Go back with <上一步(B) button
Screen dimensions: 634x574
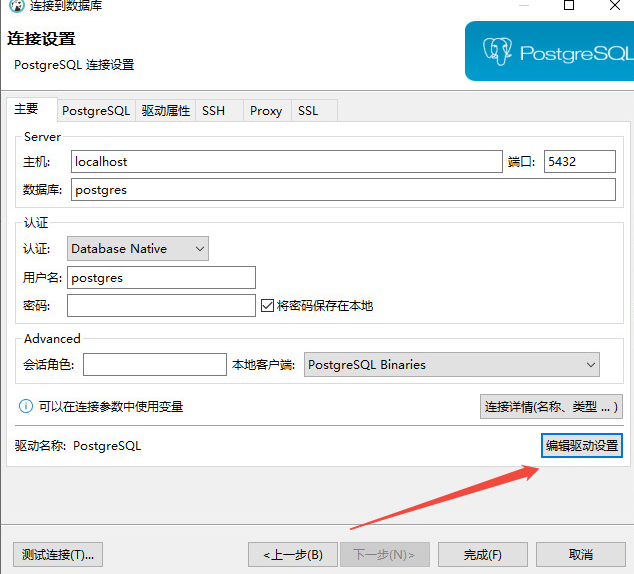(293, 555)
